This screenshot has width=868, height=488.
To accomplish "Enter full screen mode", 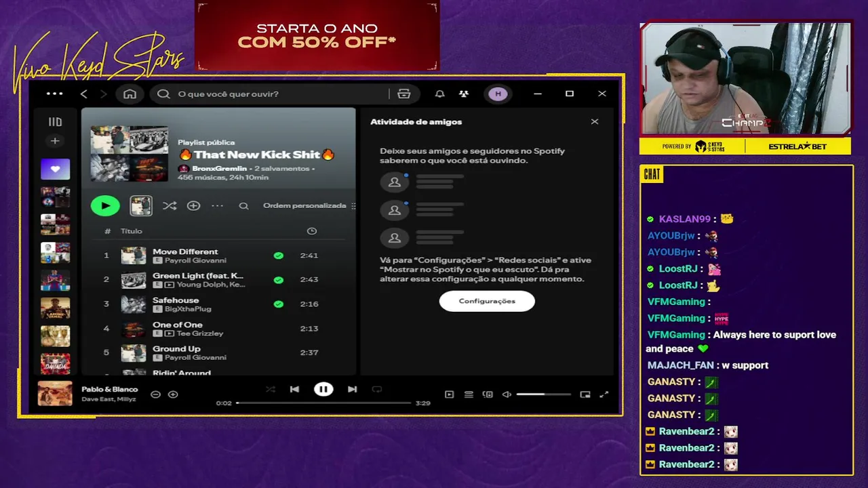I will tap(604, 394).
